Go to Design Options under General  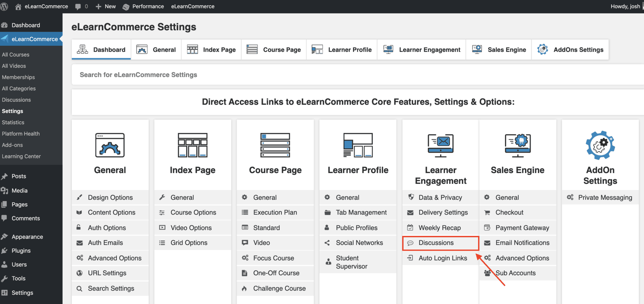pyautogui.click(x=110, y=197)
